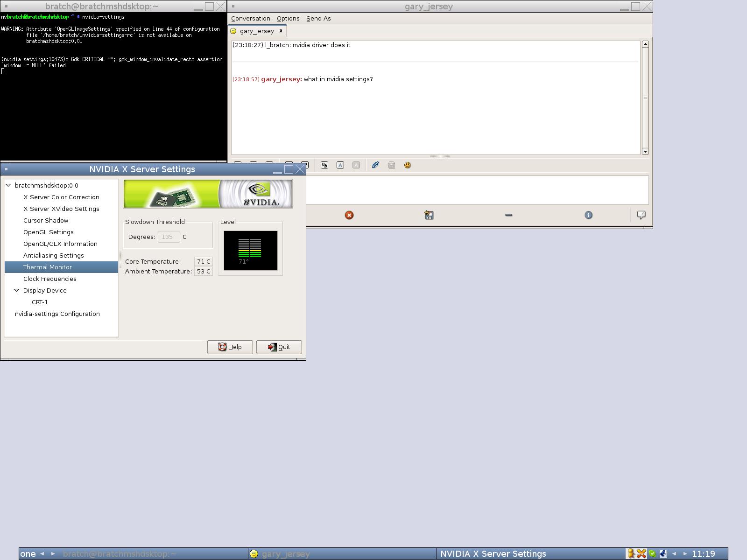
Task: Open the Options menu
Action: click(x=288, y=18)
